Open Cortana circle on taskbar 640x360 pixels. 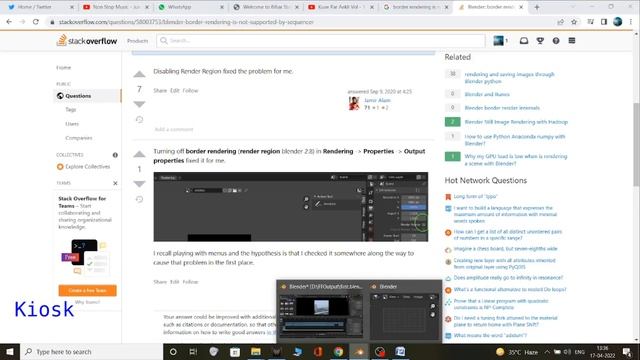173,351
